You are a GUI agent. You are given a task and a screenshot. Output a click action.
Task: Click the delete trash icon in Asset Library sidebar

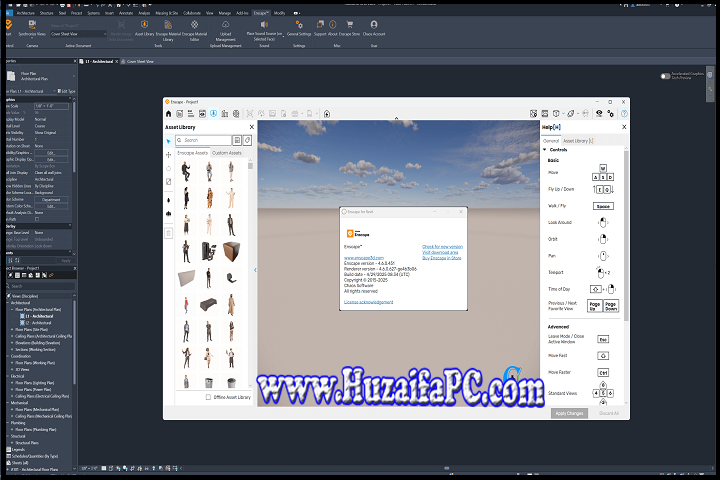(168, 233)
